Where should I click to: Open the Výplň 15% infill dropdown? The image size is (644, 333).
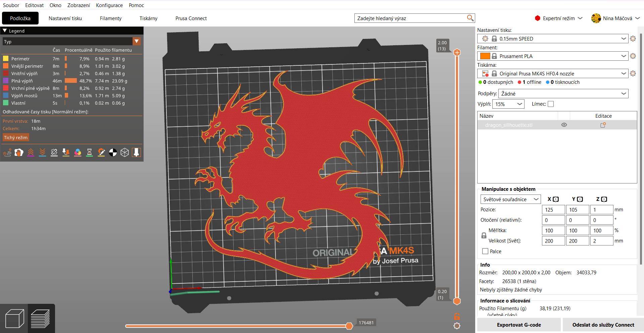[508, 104]
